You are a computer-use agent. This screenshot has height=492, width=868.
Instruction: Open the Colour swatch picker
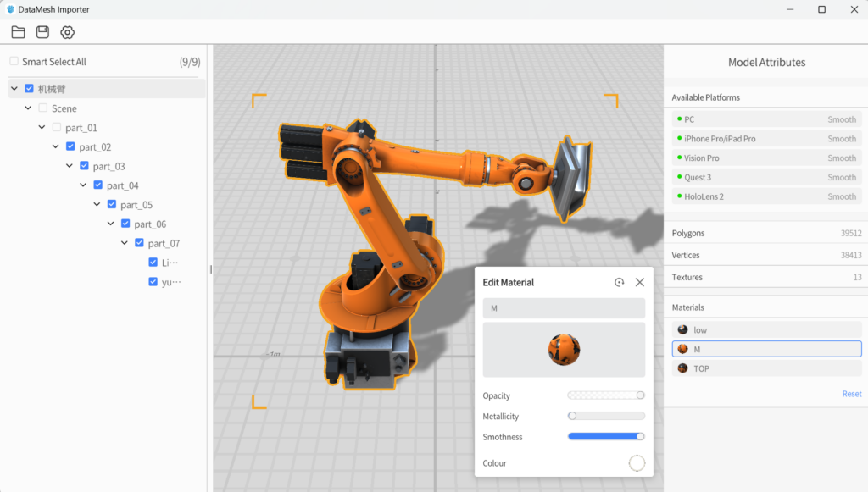coord(637,463)
